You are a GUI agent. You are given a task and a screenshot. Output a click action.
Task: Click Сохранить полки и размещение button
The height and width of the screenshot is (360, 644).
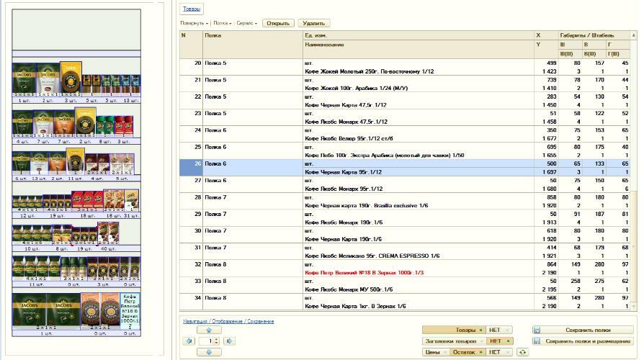coord(583,341)
